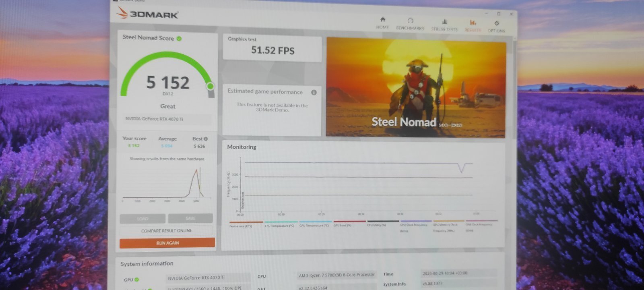Open the Benchmarks tab
The width and height of the screenshot is (644, 290).
pos(410,25)
